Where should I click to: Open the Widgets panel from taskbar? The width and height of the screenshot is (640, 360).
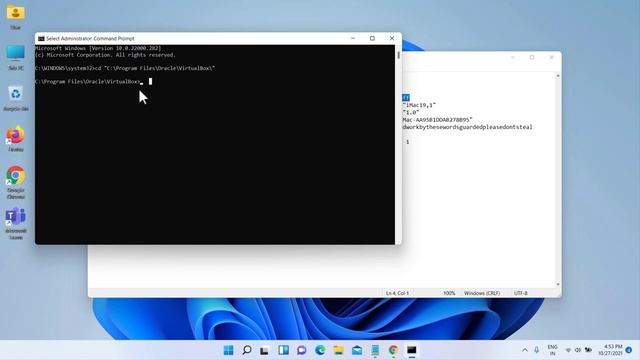[283, 350]
